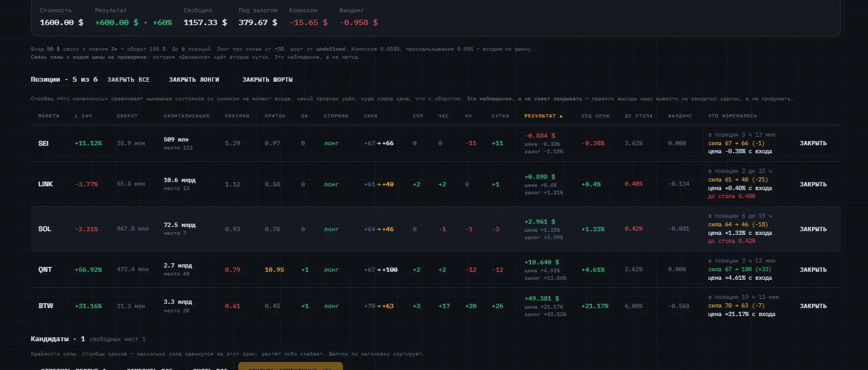
Task: Close the SOL position with ЗАКРЫТЬ
Action: click(813, 229)
